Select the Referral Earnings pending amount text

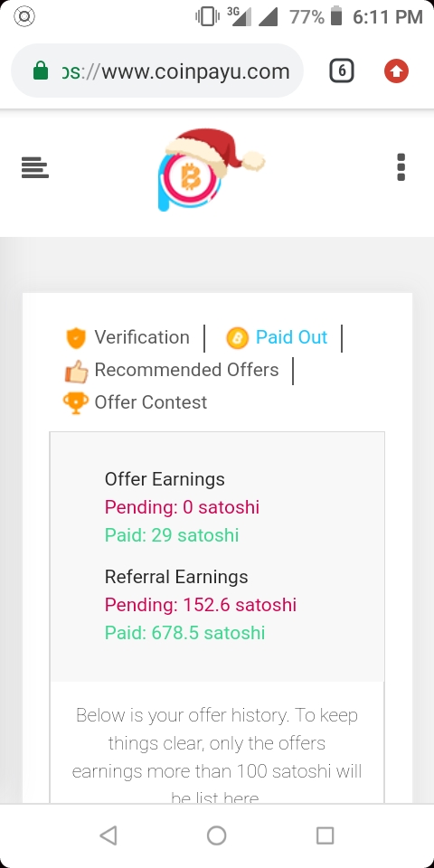(201, 605)
